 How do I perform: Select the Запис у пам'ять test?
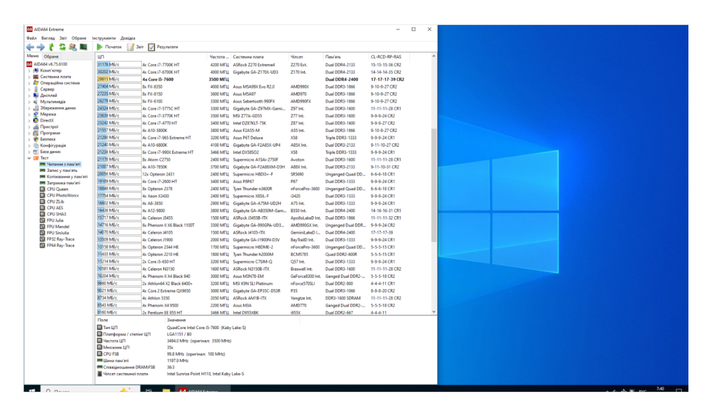coord(59,170)
